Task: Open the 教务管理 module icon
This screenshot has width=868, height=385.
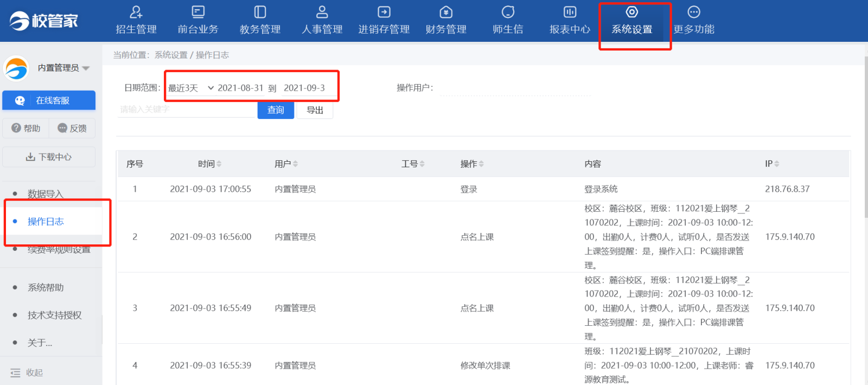Action: coord(260,12)
